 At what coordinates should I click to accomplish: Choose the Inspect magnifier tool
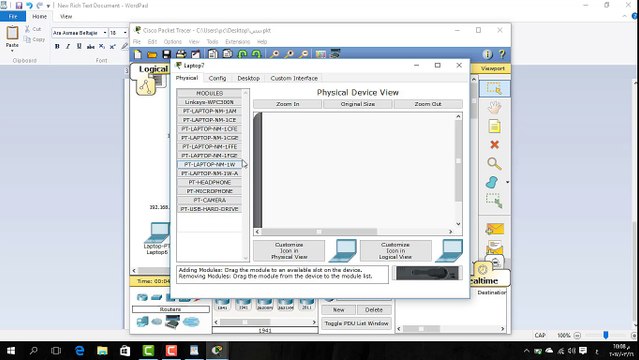click(494, 163)
